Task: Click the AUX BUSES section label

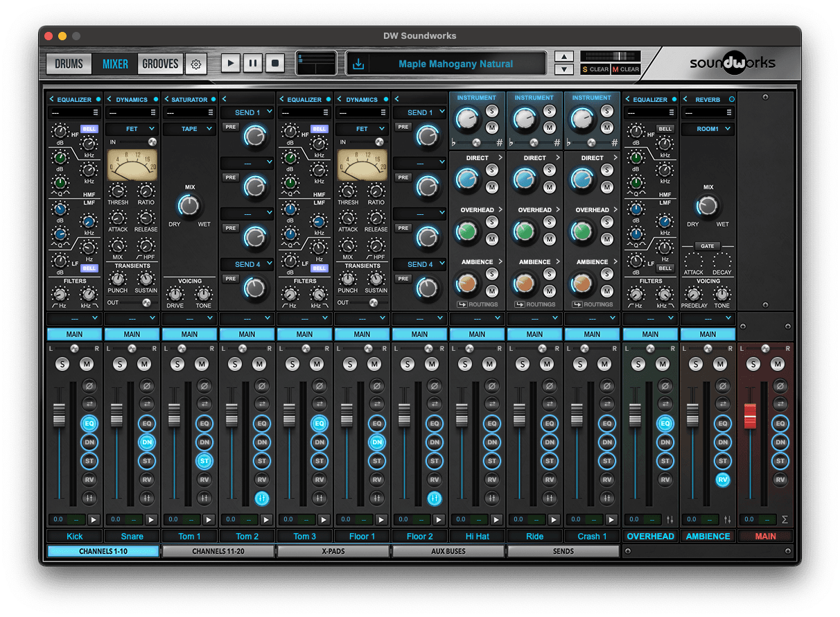Action: pyautogui.click(x=448, y=551)
